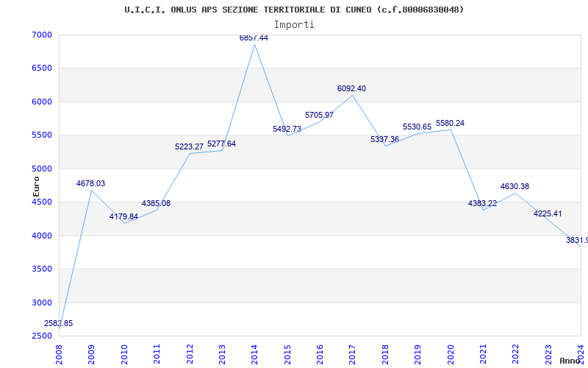This screenshot has height=368, width=588.
Task: Select the 4179.84 data label
Action: [x=123, y=216]
